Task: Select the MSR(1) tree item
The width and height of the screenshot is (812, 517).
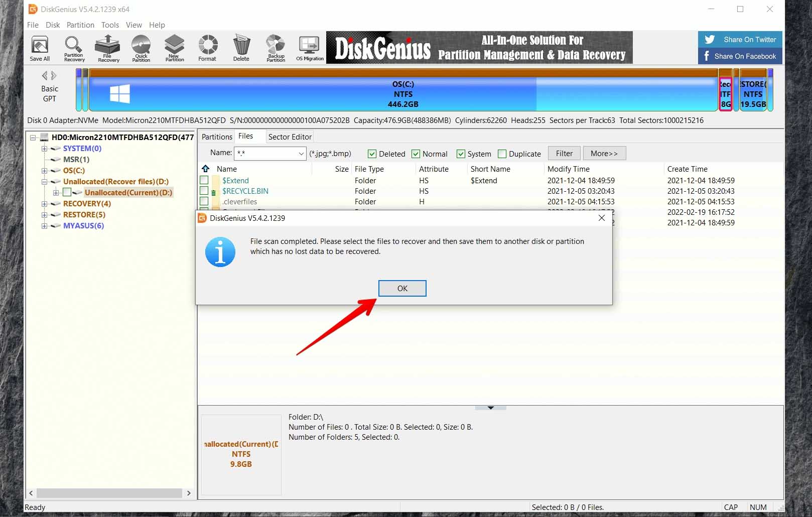Action: [76, 159]
